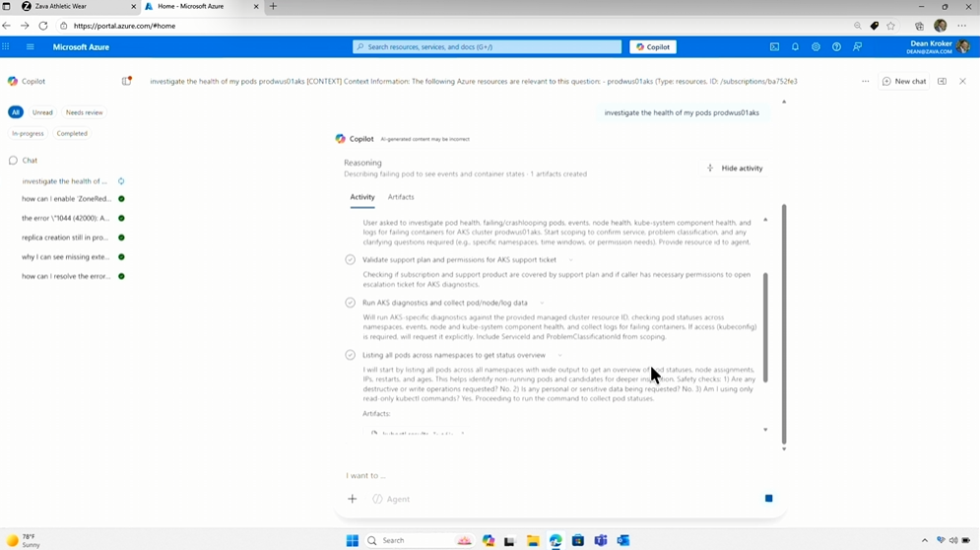Click the Dean Kroker account avatar
The image size is (980, 550).
[963, 47]
